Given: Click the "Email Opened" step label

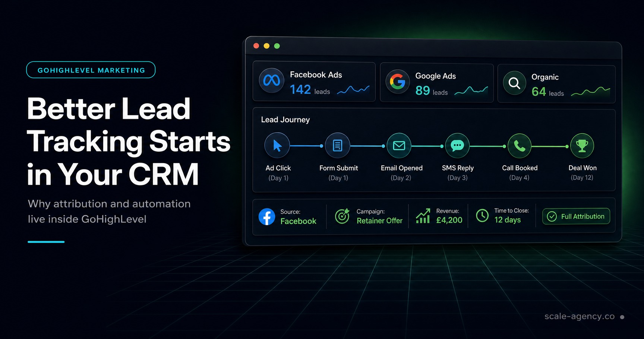Looking at the screenshot, I should (x=402, y=168).
